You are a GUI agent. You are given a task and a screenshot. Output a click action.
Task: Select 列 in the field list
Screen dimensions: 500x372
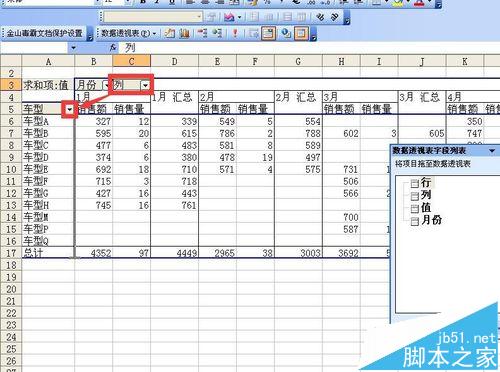point(426,195)
